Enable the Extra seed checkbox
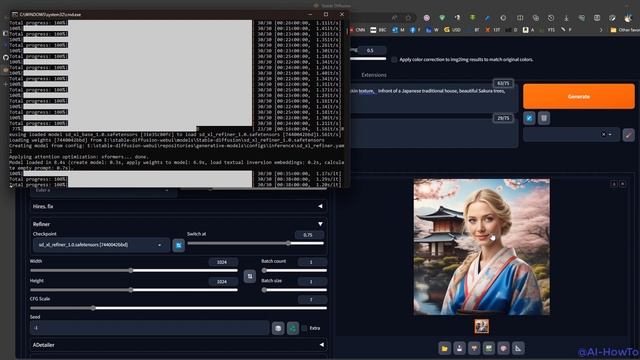 click(304, 328)
